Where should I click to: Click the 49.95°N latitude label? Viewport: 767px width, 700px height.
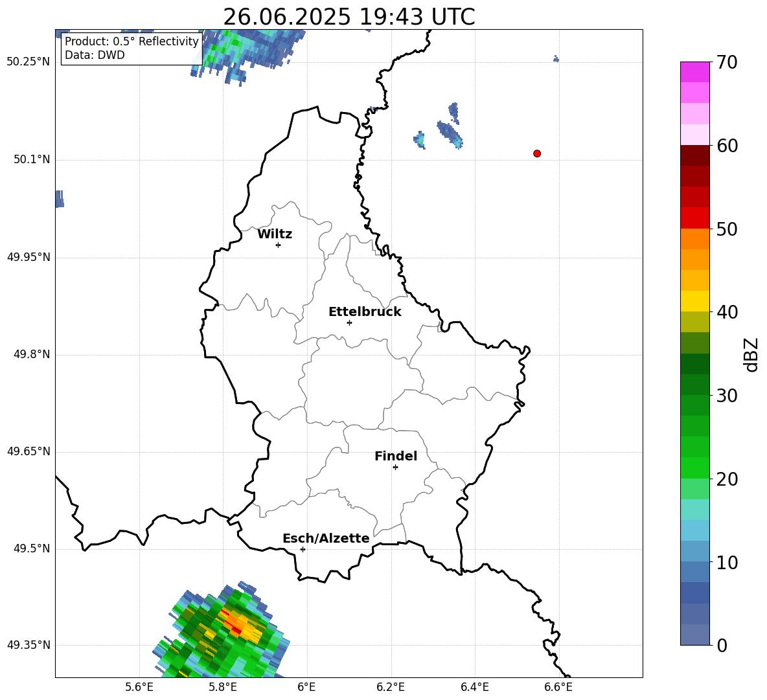click(x=29, y=257)
